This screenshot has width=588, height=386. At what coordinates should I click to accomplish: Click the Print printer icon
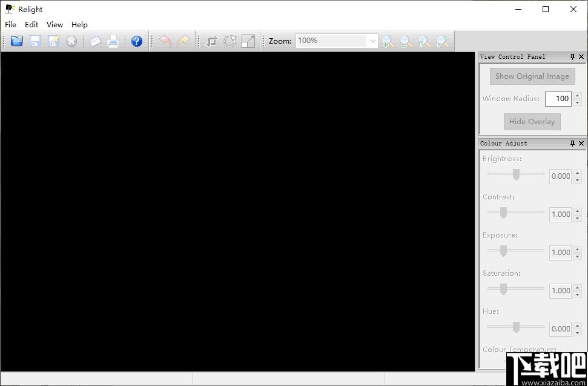click(x=113, y=41)
